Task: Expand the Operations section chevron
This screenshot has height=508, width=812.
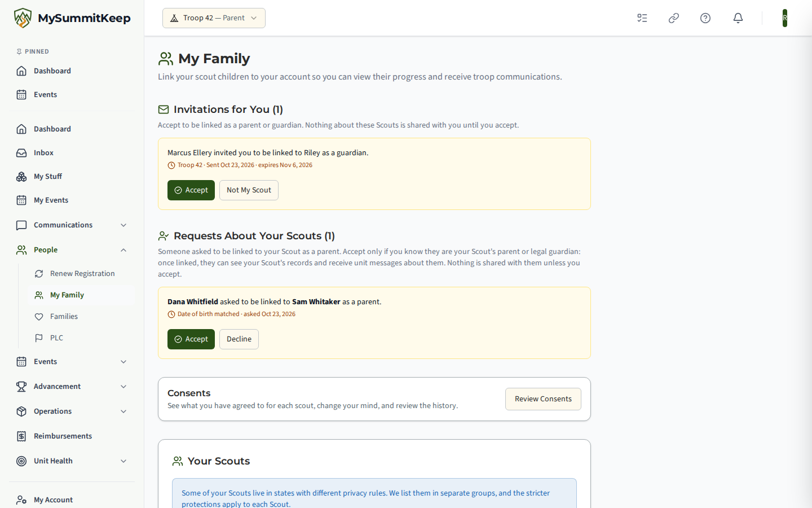Action: click(x=123, y=411)
